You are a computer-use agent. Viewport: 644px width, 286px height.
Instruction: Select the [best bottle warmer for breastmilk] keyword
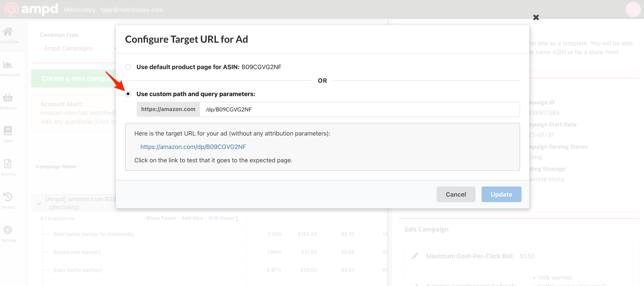click(x=93, y=234)
